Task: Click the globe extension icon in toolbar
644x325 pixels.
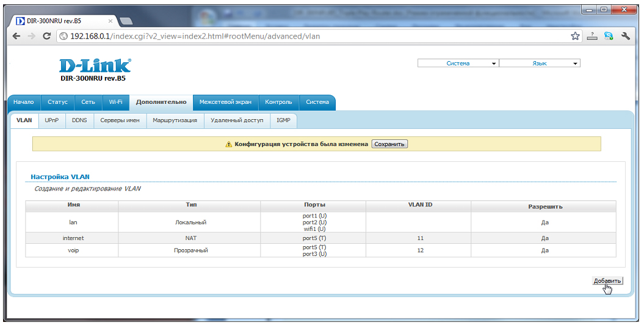Action: (608, 37)
